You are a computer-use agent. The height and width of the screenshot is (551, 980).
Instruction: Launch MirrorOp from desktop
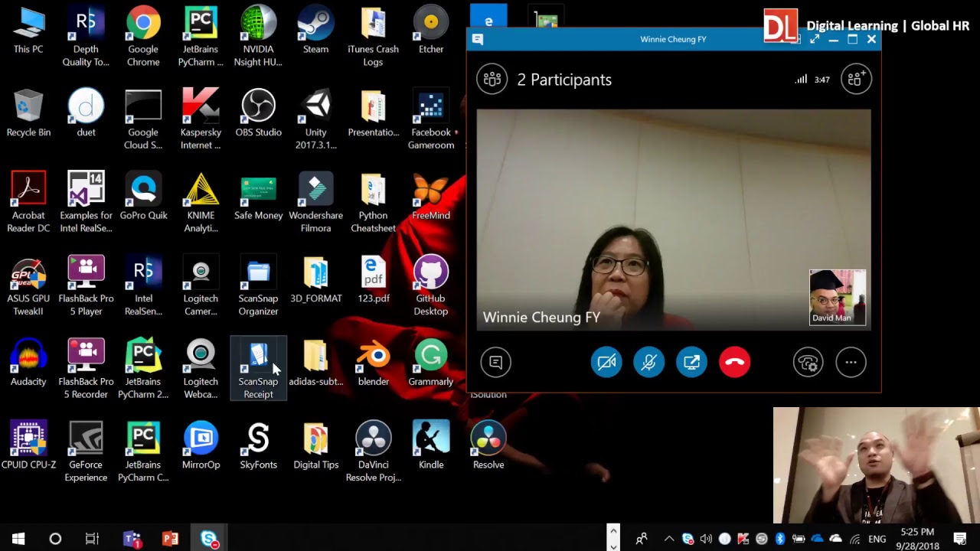coord(201,446)
